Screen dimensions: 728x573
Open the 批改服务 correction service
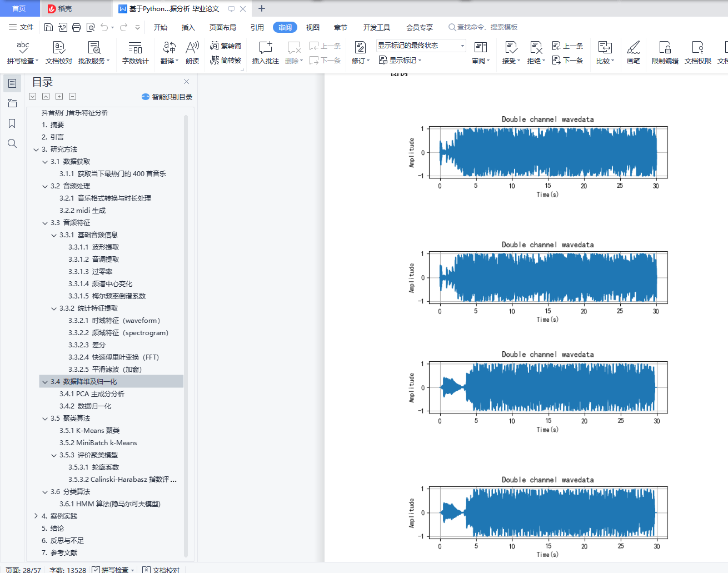(94, 53)
